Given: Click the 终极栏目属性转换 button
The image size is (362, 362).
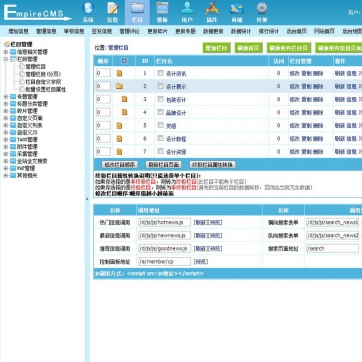Looking at the screenshot, I should pyautogui.click(x=213, y=165).
